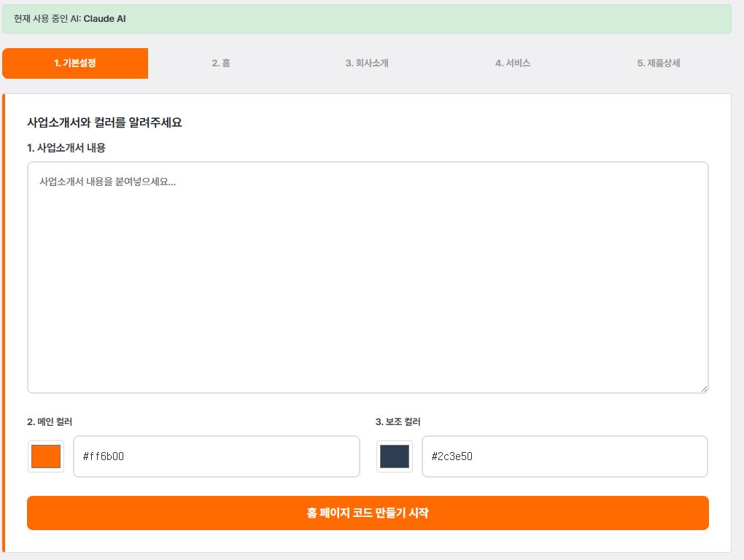Select the active 1. 기본설정 tab
The image size is (744, 560).
pyautogui.click(x=75, y=63)
